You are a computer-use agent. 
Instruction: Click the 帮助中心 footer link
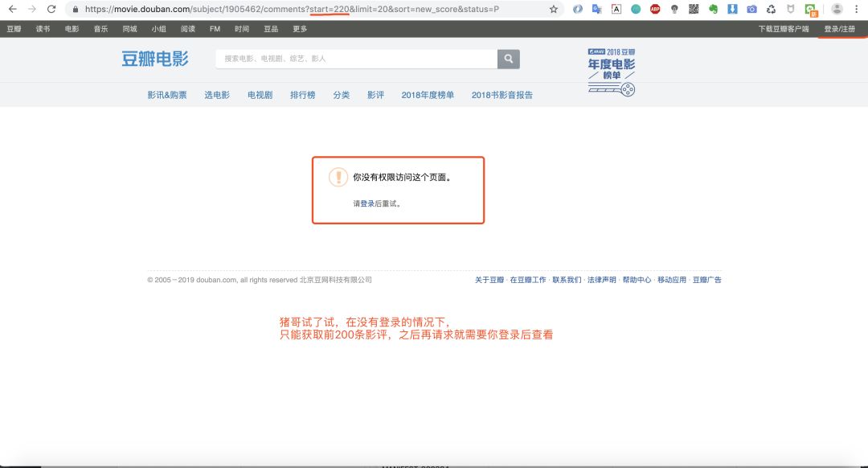[x=637, y=280]
